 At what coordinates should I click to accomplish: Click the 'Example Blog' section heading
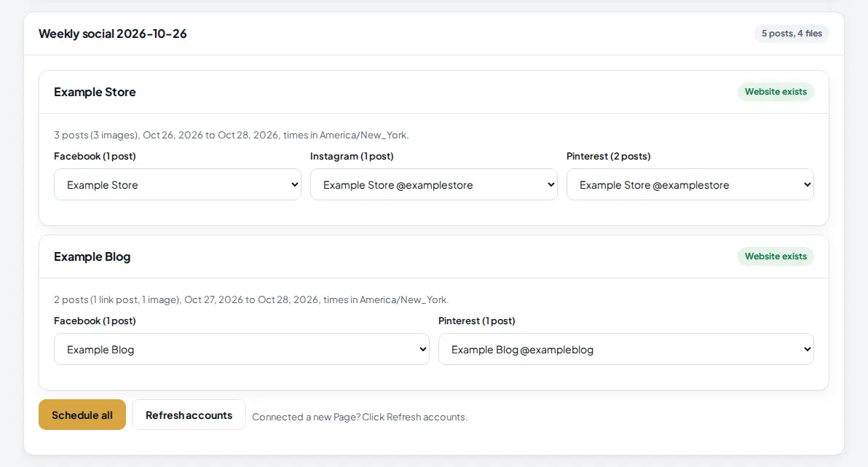click(92, 256)
